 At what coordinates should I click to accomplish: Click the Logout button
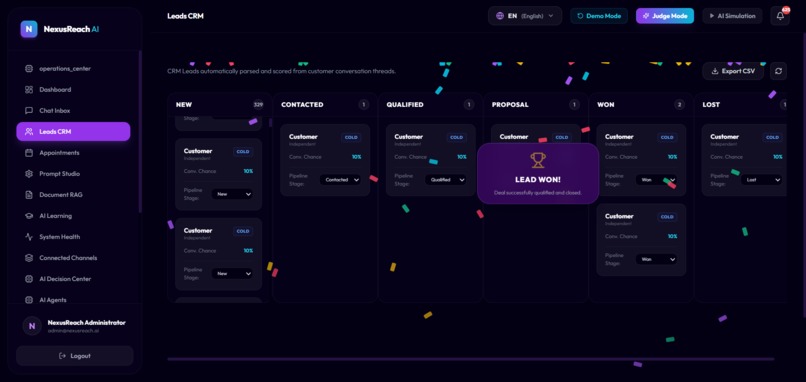tap(75, 356)
